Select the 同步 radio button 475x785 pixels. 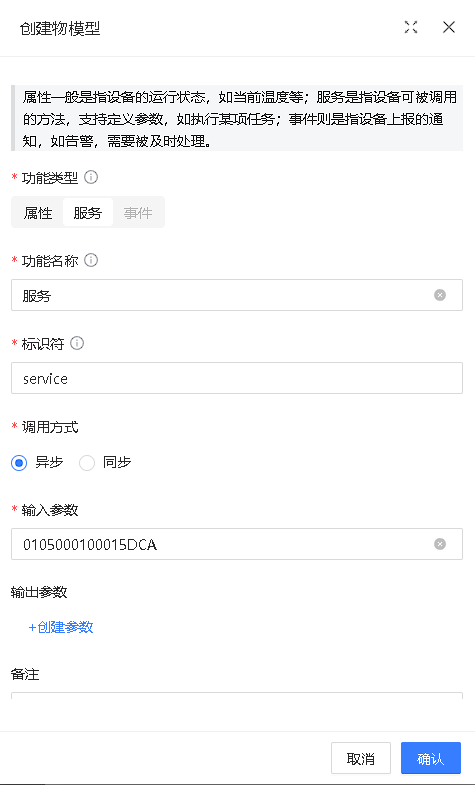(87, 463)
